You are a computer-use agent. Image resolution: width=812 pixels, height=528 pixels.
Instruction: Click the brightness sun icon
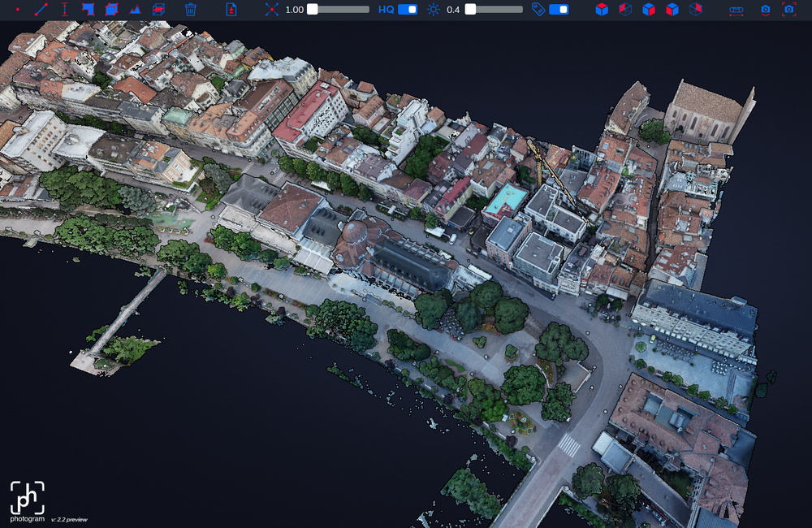point(434,9)
